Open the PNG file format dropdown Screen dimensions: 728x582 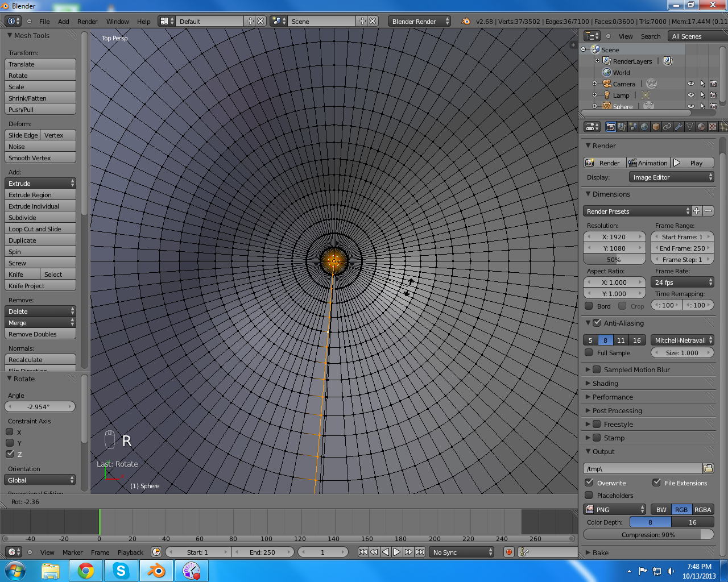pyautogui.click(x=615, y=510)
